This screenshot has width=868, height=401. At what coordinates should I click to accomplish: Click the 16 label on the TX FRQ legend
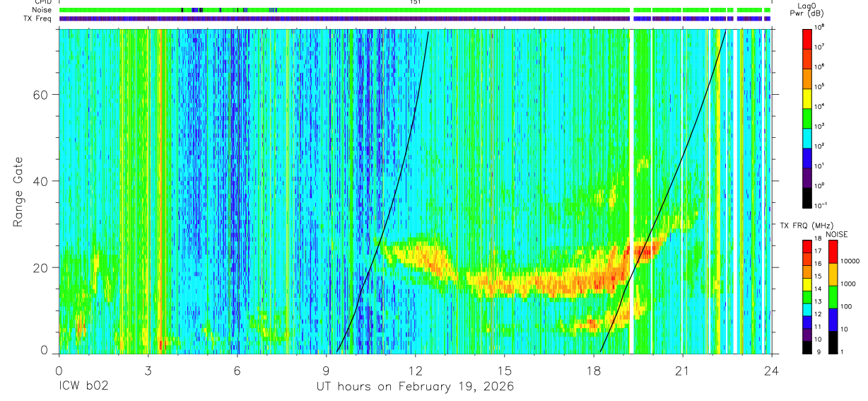click(818, 264)
